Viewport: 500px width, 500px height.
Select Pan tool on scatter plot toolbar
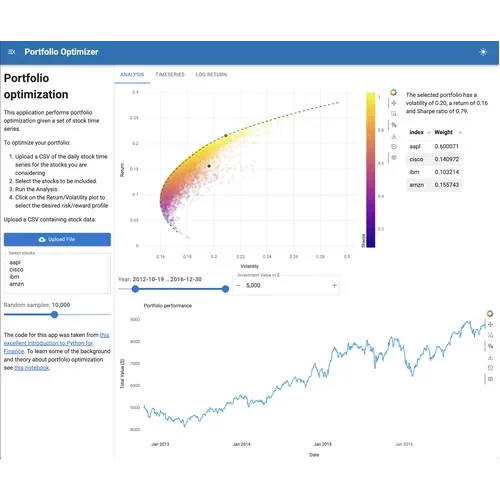click(x=394, y=103)
